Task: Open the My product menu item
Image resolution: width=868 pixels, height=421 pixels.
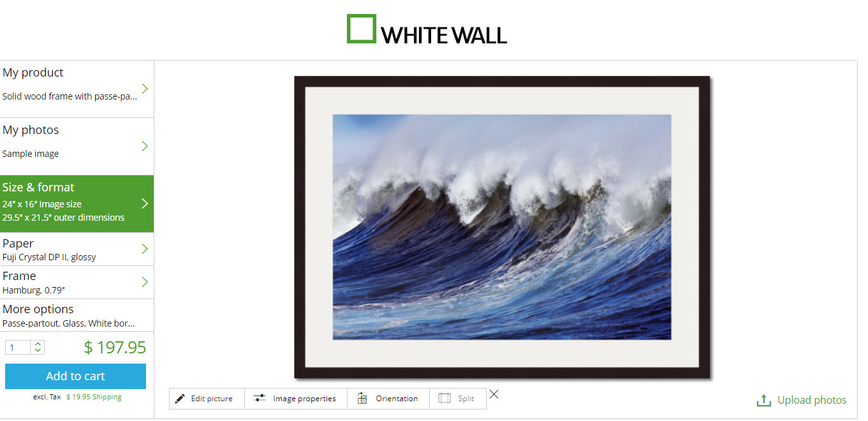Action: click(x=77, y=89)
